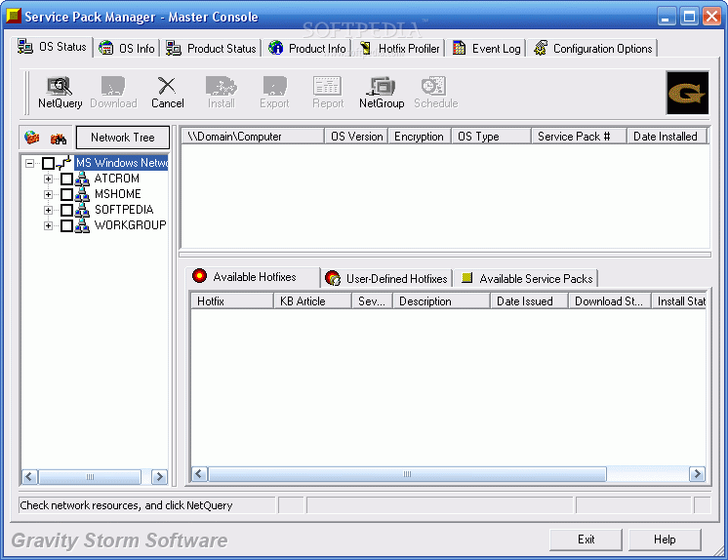Screen dimensions: 728x560
Task: Click the SOFTPEDIA workgroup computers icon
Action: [82, 210]
